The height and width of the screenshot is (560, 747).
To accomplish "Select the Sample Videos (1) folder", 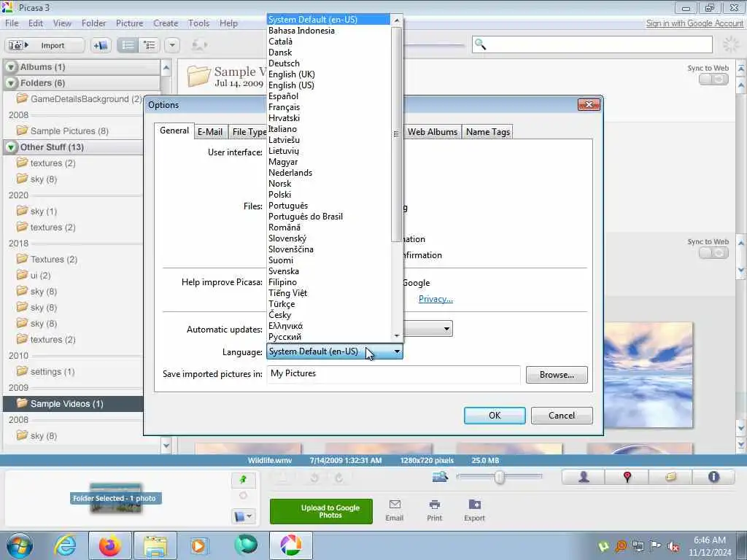I will click(73, 403).
